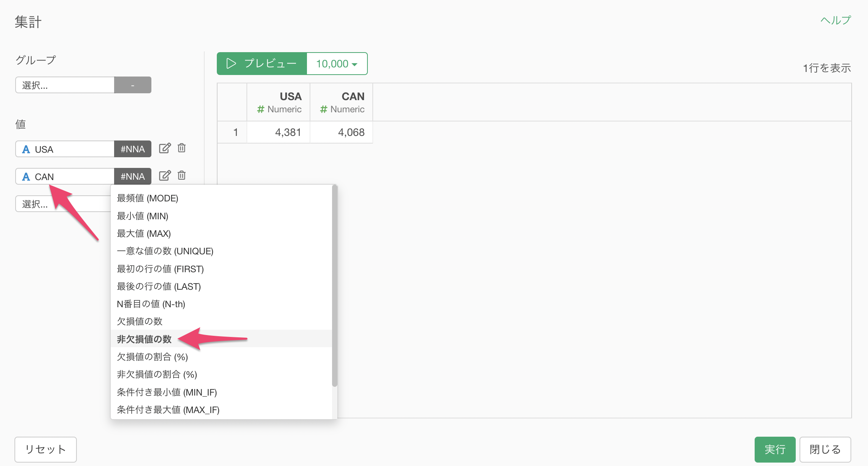Screen dimensions: 868x466
Task: Delete the CAN value with trash icon
Action: (182, 176)
